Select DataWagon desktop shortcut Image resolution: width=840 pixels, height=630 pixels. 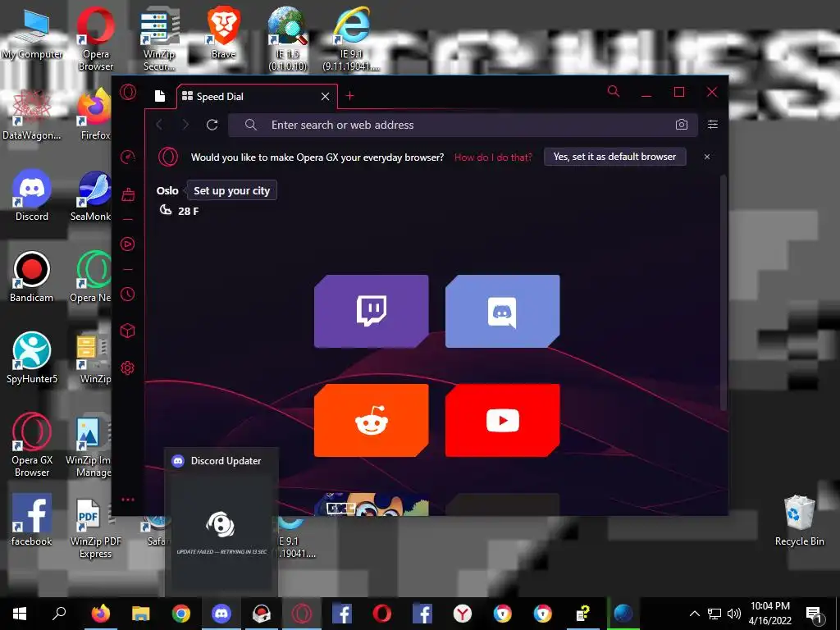32,116
